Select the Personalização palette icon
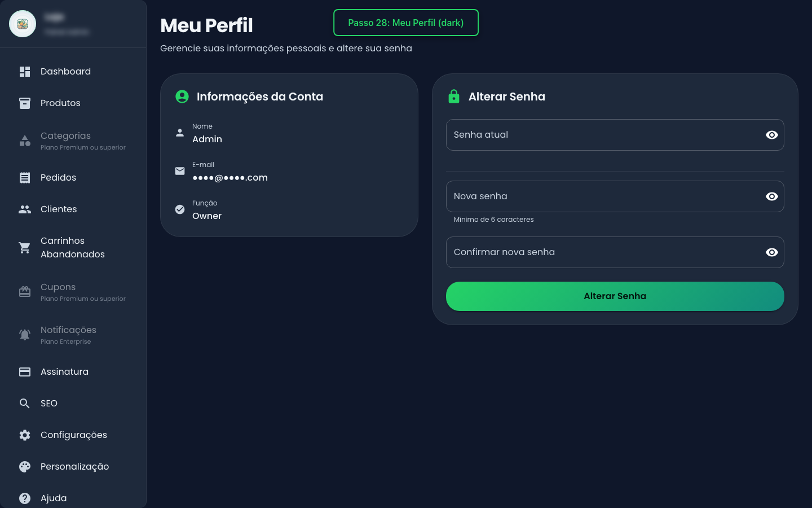This screenshot has height=508, width=812. (x=25, y=466)
